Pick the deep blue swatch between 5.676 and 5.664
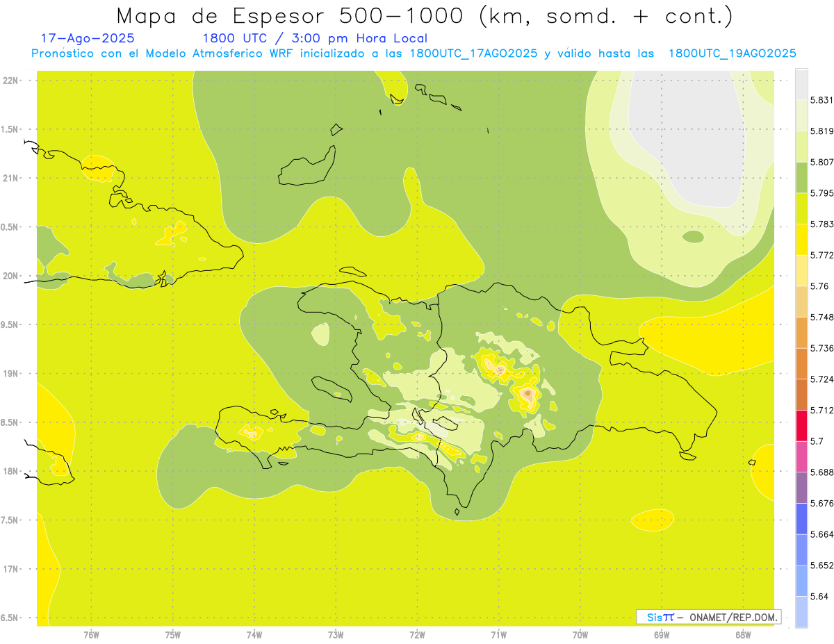Image resolution: width=834 pixels, height=644 pixels. pos(801,519)
